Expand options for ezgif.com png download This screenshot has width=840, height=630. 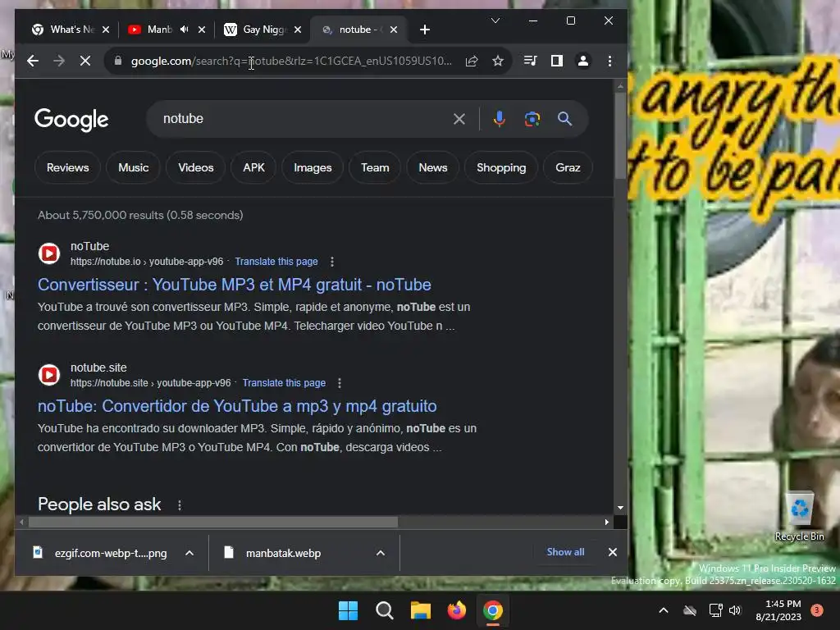pyautogui.click(x=189, y=553)
